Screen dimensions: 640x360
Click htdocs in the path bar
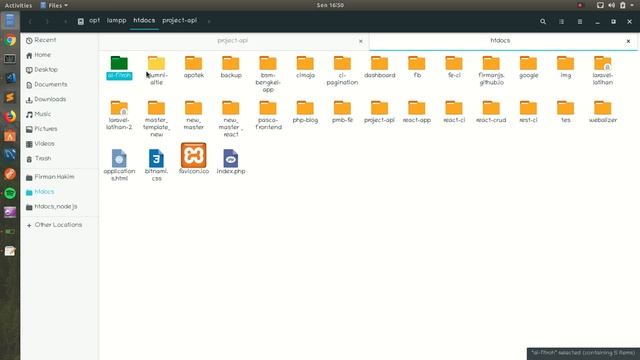(144, 20)
